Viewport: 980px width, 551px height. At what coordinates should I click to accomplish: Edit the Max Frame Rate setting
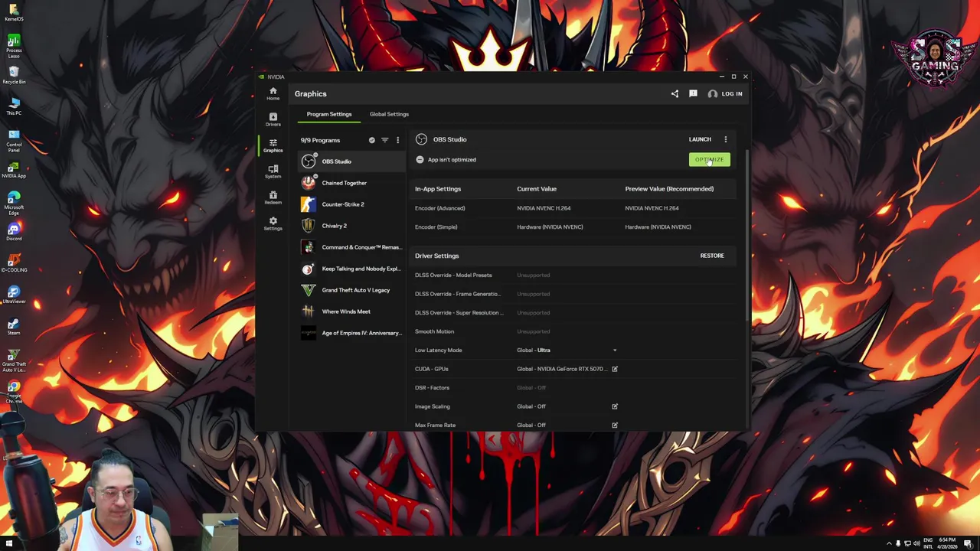(614, 425)
